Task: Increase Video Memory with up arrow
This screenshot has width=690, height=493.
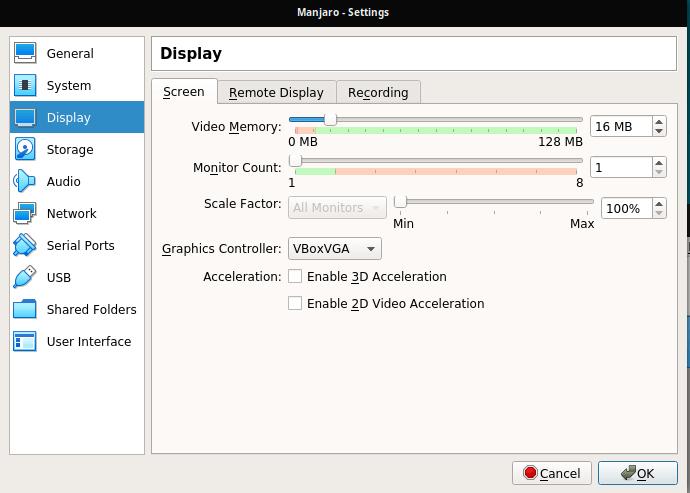Action: tap(659, 122)
